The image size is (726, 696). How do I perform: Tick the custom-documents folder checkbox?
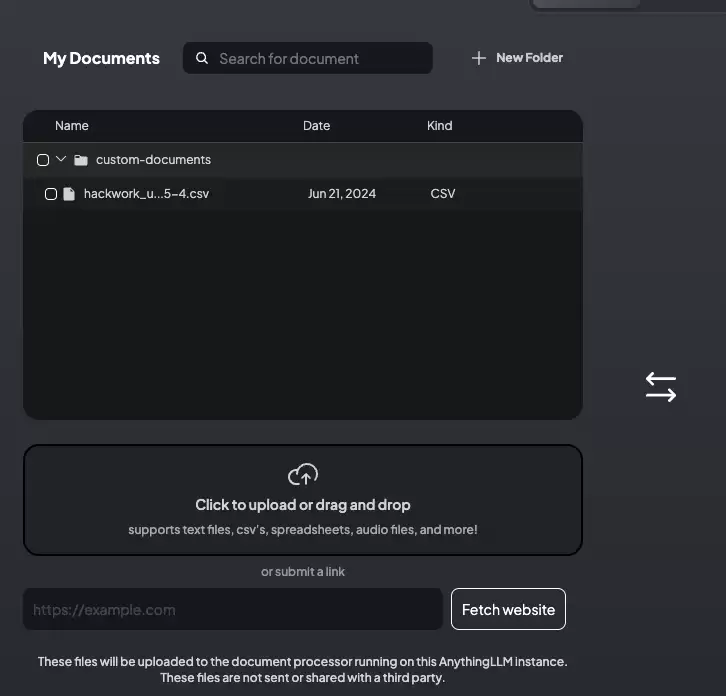pos(43,160)
